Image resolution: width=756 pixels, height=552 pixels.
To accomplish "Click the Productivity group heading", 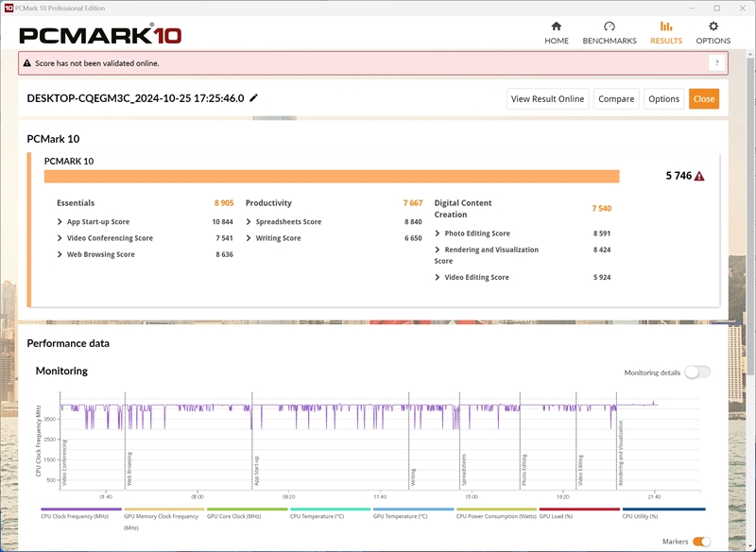I will [268, 203].
